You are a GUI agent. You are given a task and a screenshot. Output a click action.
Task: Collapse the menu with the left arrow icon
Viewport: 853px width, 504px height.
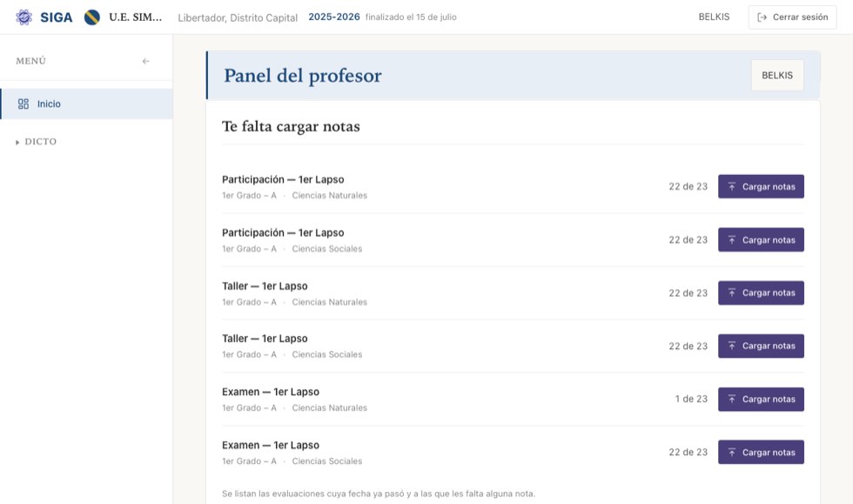point(146,61)
